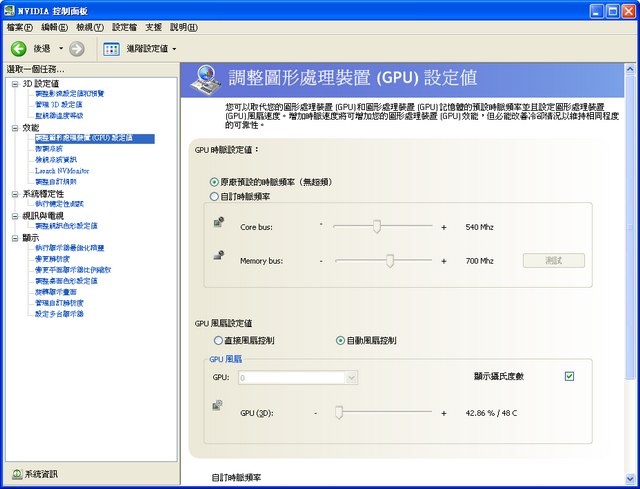Screen dimensions: 640x489
Task: Collapse the 效能 tree node
Action: tap(15, 128)
